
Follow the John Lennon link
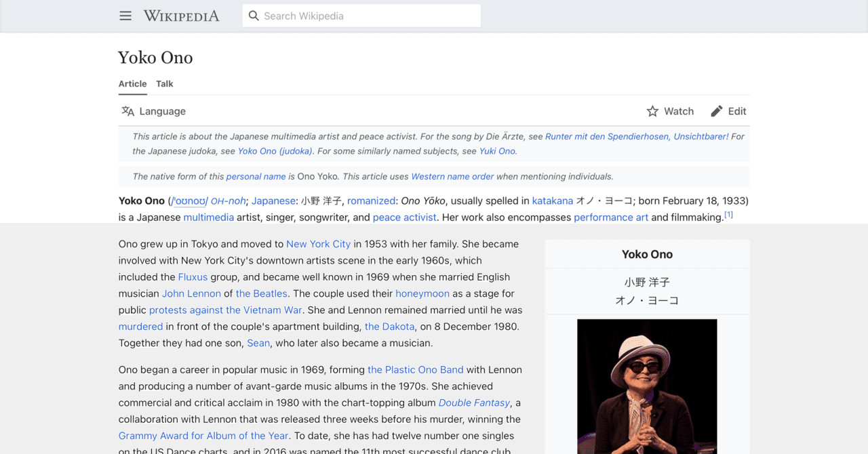click(x=191, y=293)
